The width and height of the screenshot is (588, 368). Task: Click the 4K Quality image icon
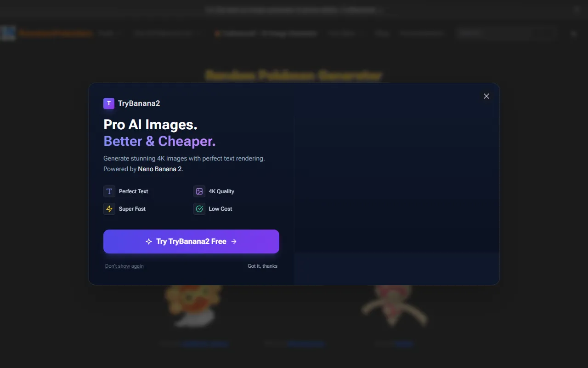tap(199, 191)
